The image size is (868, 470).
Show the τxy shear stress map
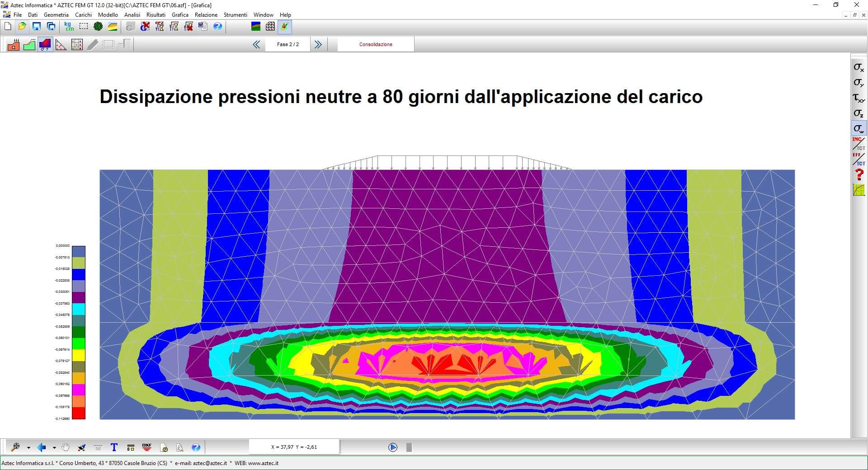[858, 98]
